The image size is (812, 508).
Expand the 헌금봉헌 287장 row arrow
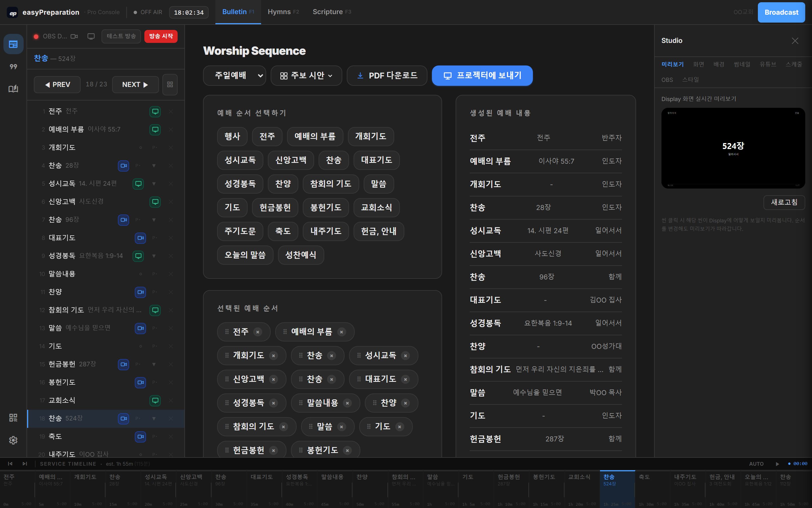154,364
